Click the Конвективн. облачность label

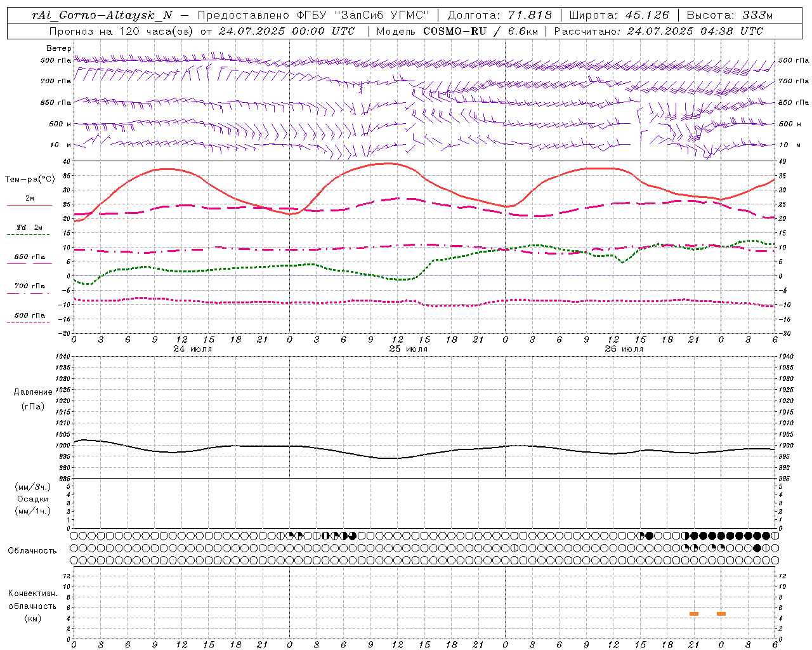pyautogui.click(x=32, y=600)
